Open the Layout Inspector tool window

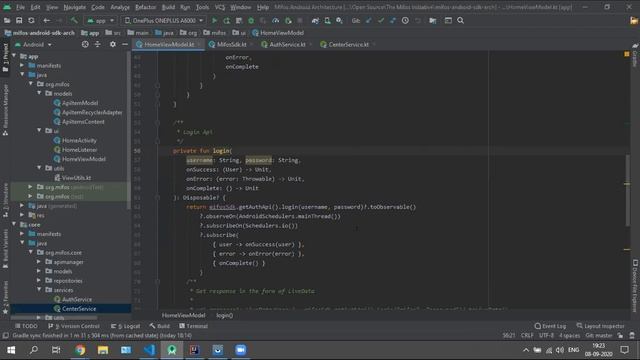pos(600,326)
